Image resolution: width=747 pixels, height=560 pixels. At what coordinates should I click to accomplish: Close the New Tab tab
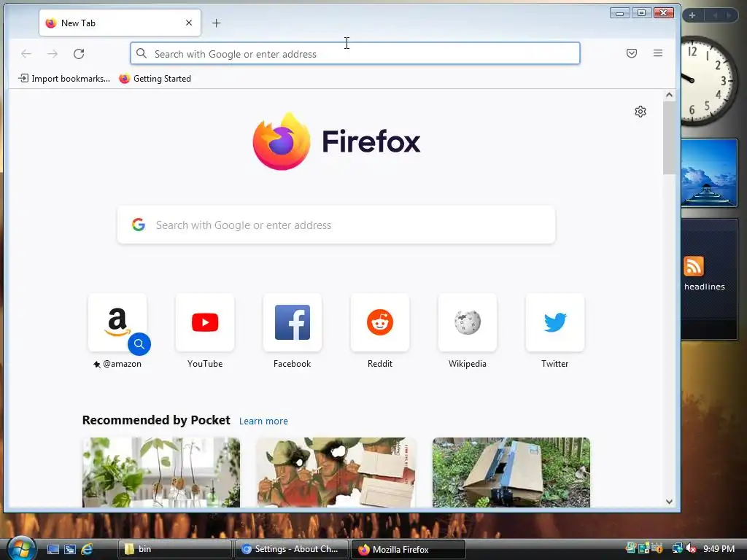pyautogui.click(x=189, y=23)
